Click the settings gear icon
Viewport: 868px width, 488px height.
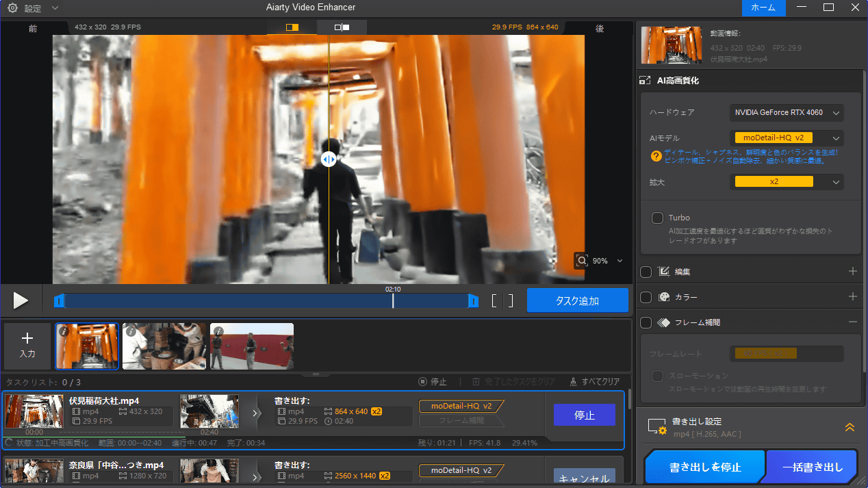pos(12,8)
